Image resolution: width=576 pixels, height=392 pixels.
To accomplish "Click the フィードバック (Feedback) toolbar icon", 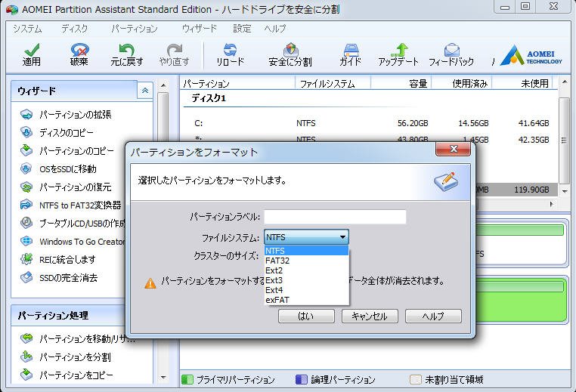I will coord(451,55).
